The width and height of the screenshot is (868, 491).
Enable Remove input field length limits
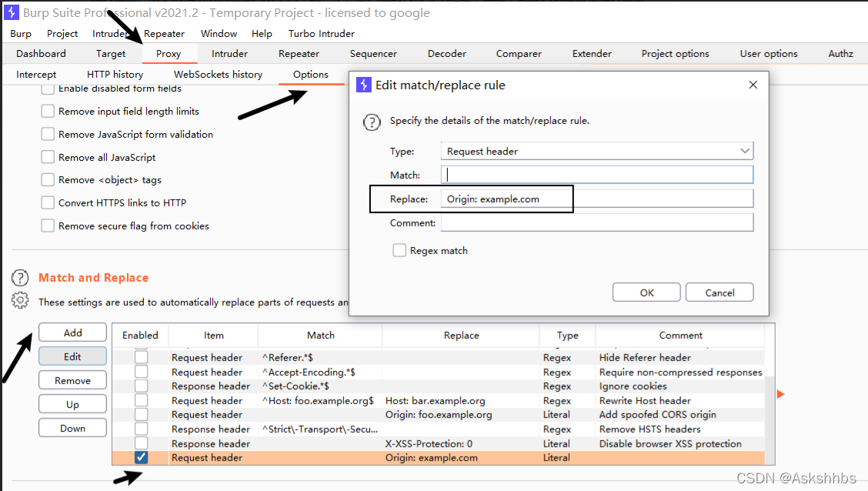tap(48, 112)
